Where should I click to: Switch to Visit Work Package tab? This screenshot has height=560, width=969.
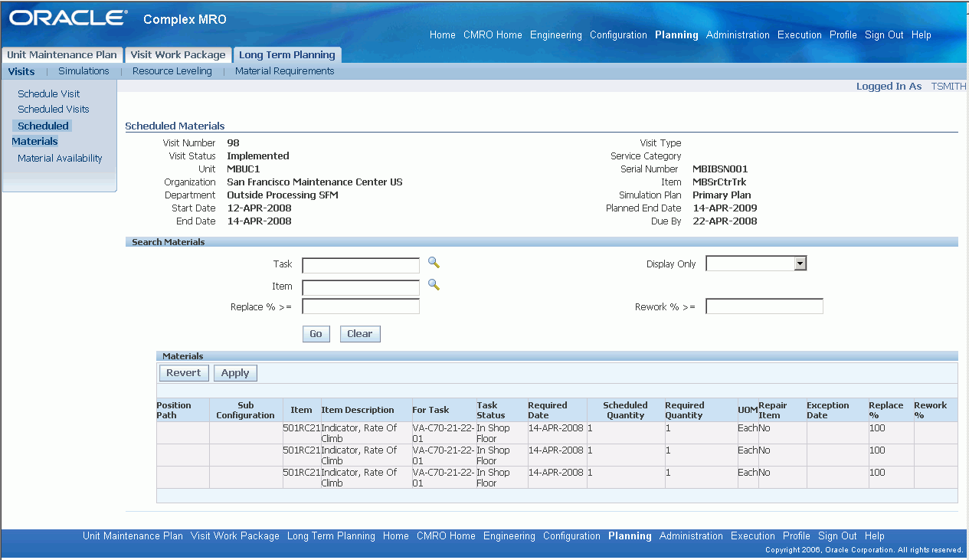click(x=178, y=54)
